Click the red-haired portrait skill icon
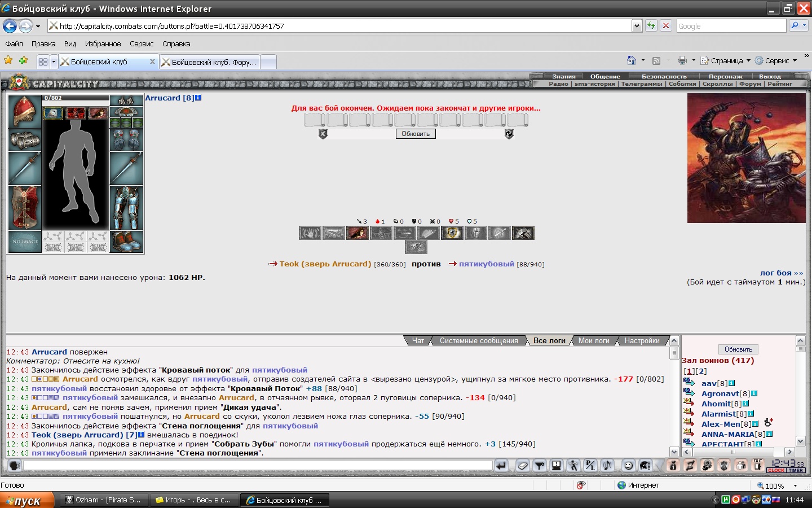Screen dimensions: 812x508 (x=357, y=233)
